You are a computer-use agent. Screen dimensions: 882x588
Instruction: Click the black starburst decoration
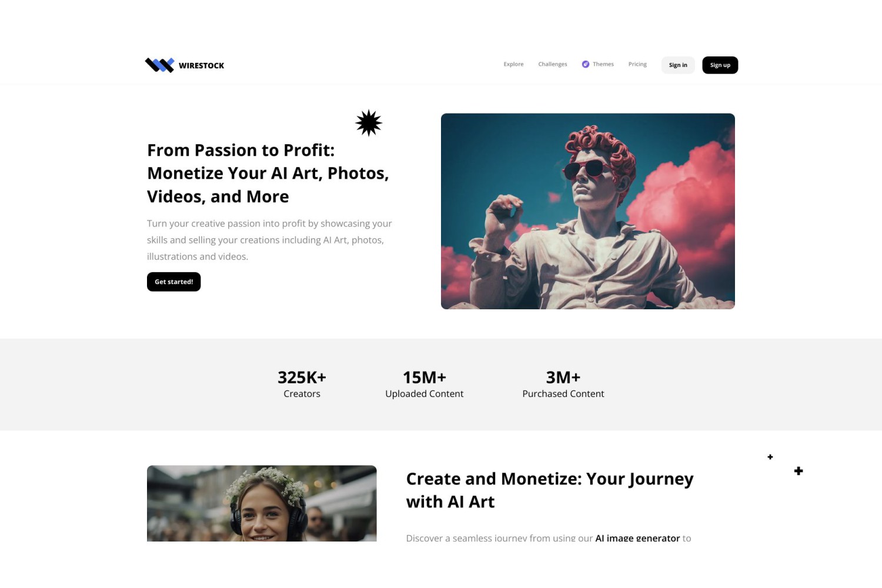coord(369,123)
